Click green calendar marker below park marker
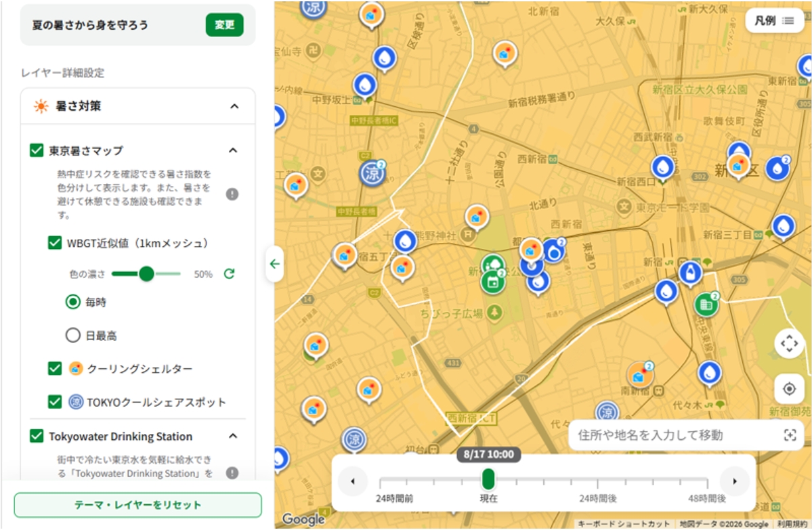The height and width of the screenshot is (530, 812). coord(493,282)
